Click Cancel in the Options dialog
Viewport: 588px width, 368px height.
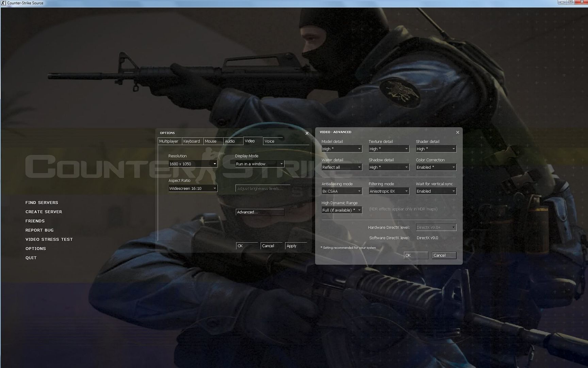point(272,246)
